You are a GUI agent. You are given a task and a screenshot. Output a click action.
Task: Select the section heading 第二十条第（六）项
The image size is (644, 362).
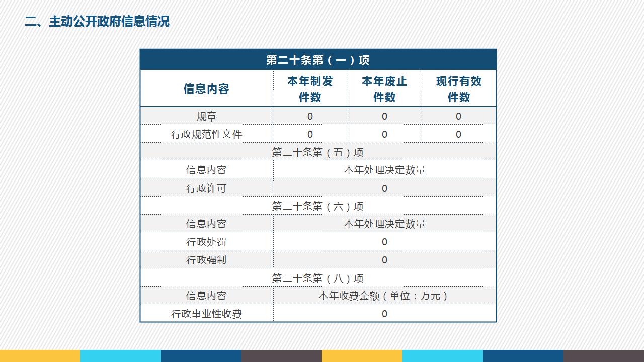coord(318,206)
